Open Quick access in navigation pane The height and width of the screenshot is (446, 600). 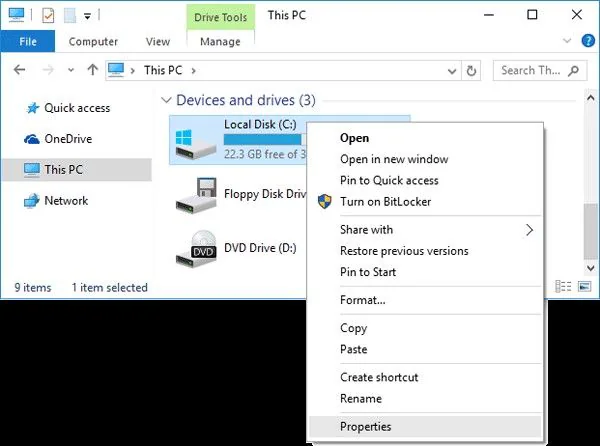coord(77,108)
